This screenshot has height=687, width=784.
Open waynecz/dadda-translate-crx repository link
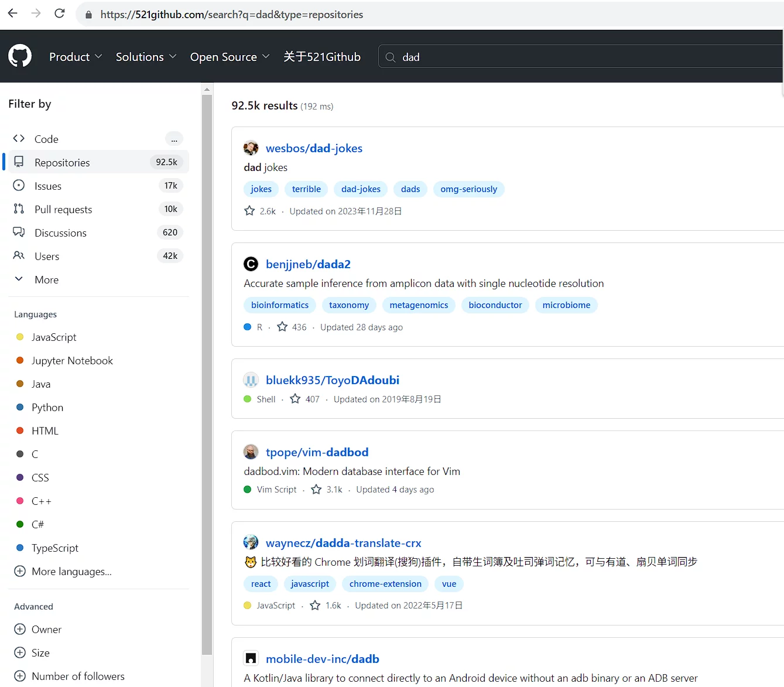pyautogui.click(x=343, y=543)
